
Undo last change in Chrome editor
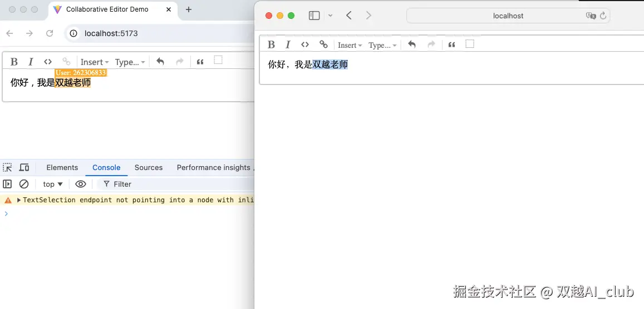160,62
